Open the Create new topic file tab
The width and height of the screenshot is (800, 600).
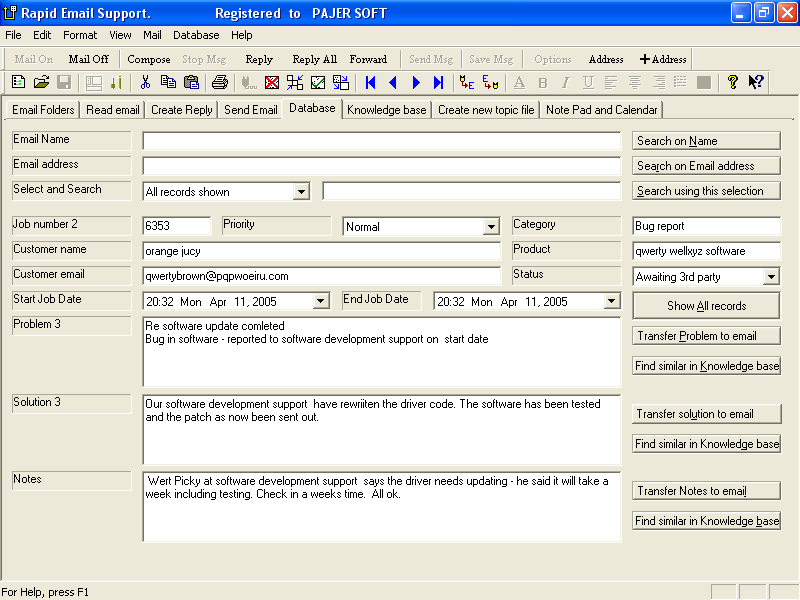click(486, 110)
